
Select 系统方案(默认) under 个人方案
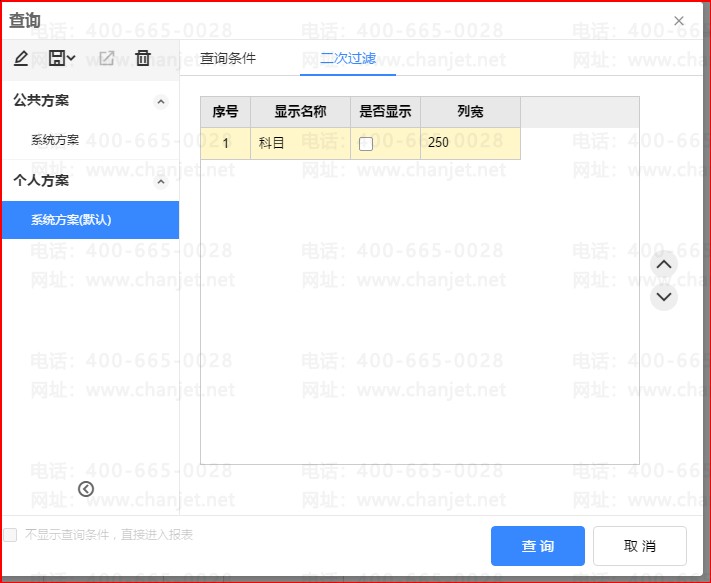pos(71,220)
